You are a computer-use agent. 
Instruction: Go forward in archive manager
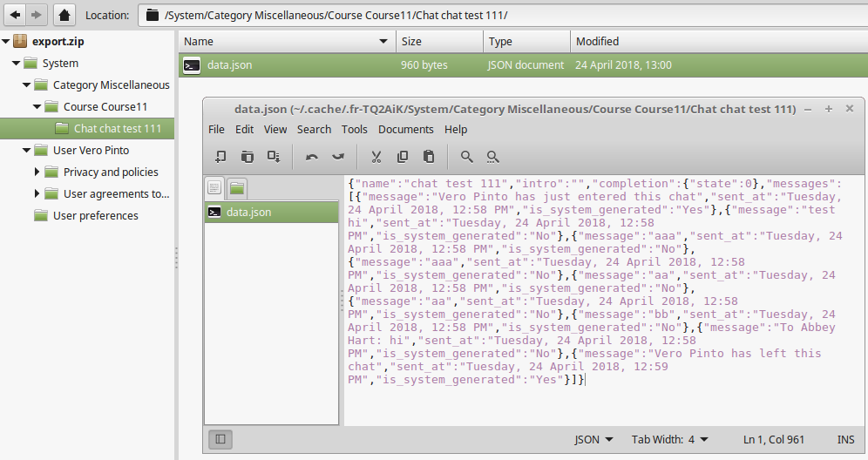(37, 15)
